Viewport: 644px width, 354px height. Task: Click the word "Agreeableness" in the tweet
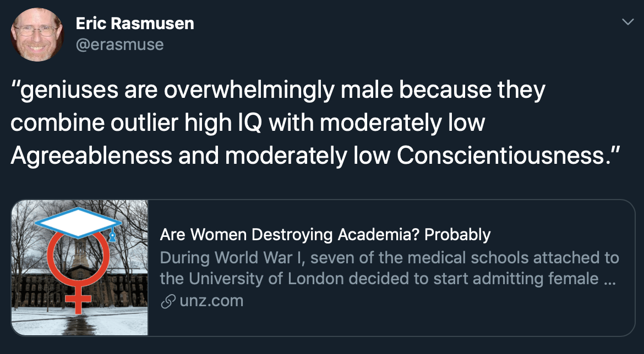[91, 156]
